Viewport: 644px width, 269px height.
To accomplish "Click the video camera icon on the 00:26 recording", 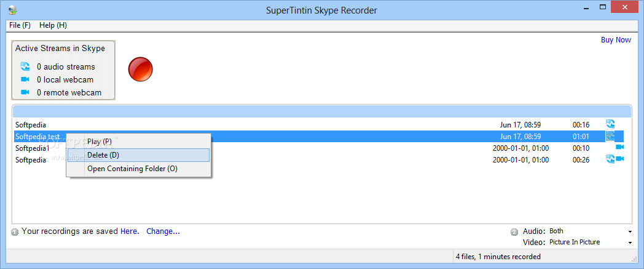I will pyautogui.click(x=620, y=159).
